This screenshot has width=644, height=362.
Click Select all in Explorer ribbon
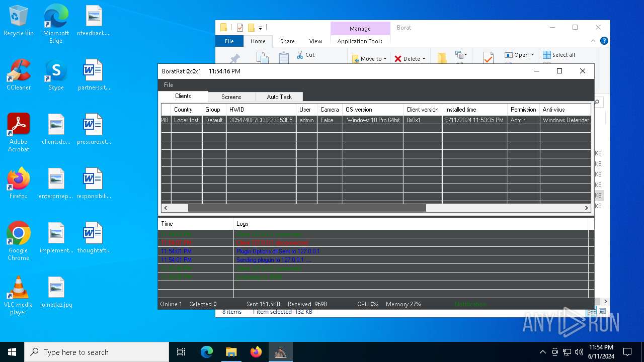(x=559, y=55)
